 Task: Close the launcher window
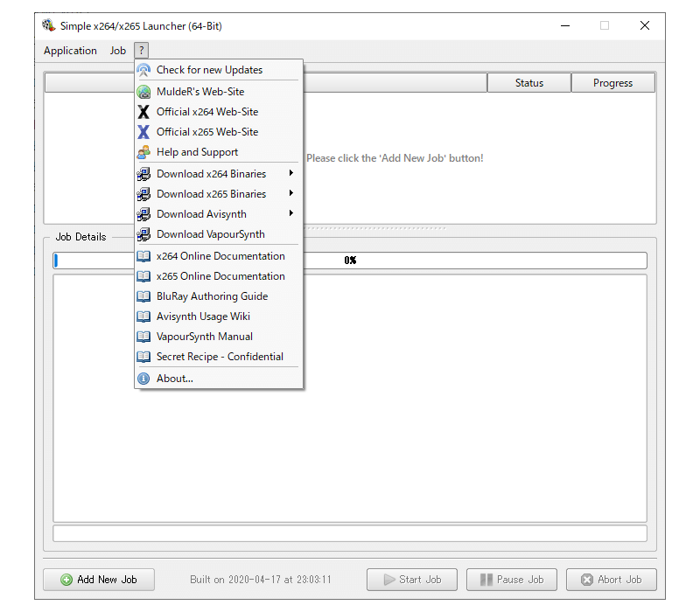point(645,26)
